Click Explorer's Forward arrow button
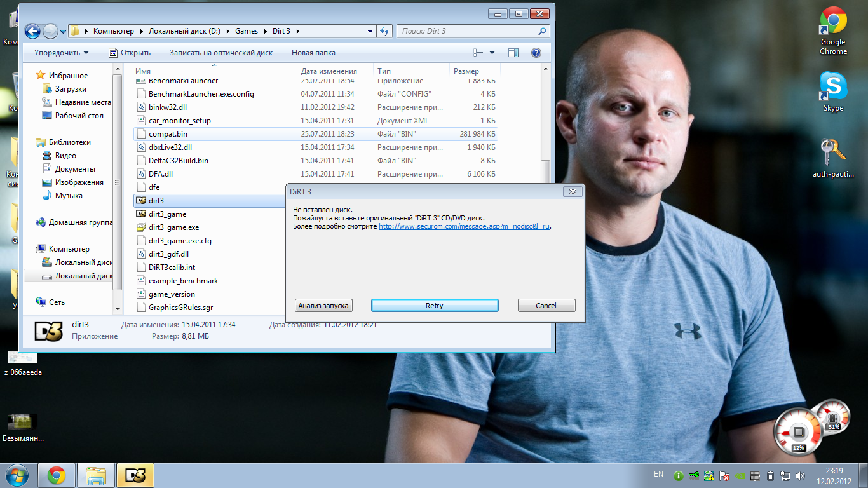 [50, 30]
